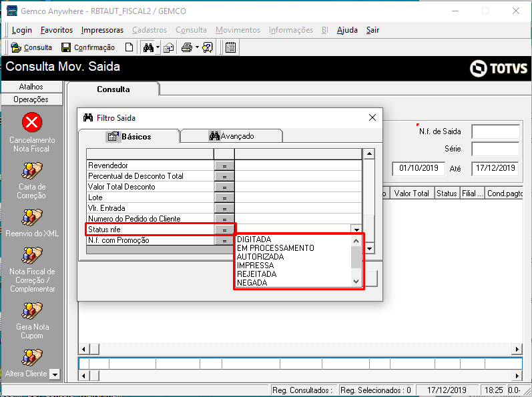Click the Valor Total column header
The height and width of the screenshot is (397, 532).
coord(412,193)
